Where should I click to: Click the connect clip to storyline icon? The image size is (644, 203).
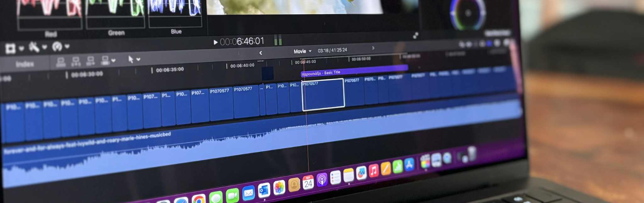click(61, 62)
